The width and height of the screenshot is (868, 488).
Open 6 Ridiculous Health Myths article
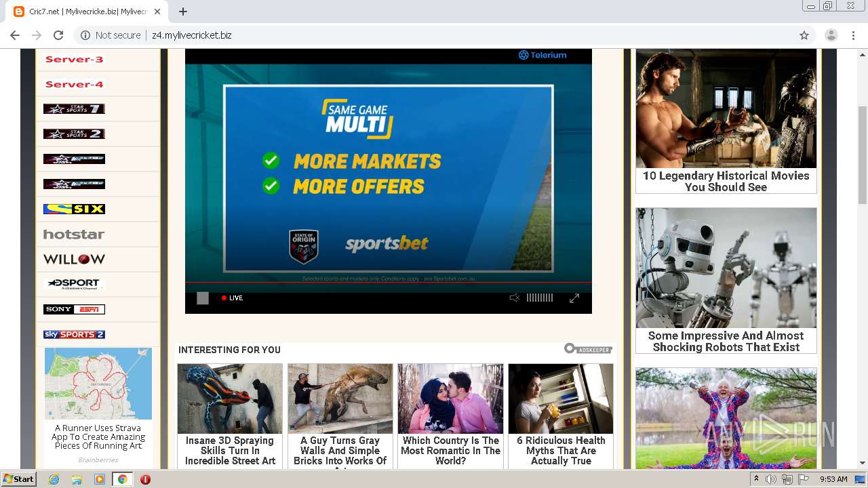(561, 416)
